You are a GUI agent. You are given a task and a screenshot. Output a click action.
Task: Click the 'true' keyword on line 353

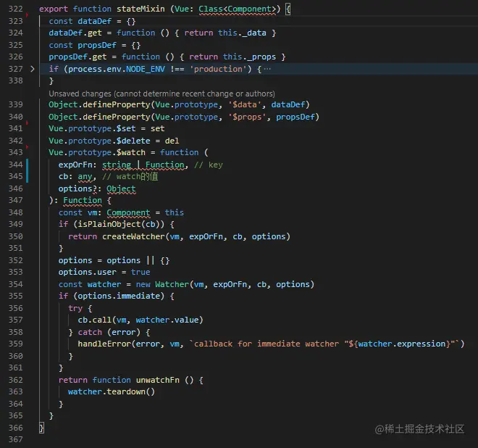point(141,272)
